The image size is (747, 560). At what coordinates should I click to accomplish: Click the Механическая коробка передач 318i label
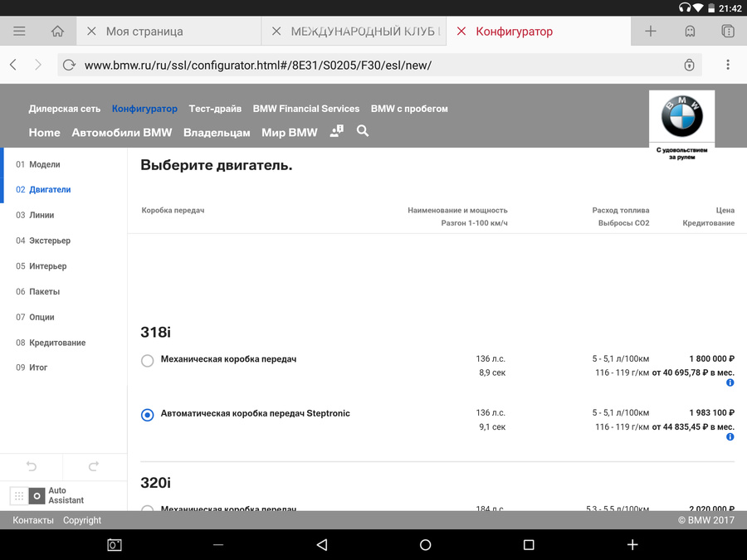tap(228, 359)
